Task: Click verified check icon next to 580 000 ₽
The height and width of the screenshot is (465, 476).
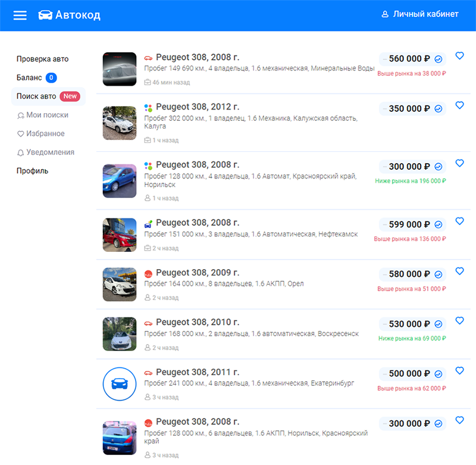Action: click(x=439, y=274)
